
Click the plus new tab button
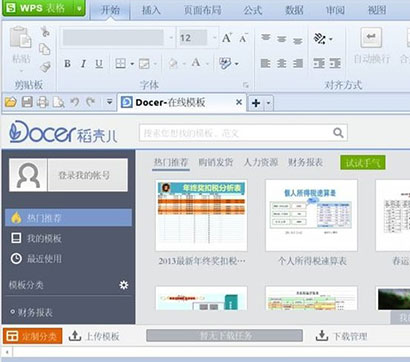pos(256,103)
